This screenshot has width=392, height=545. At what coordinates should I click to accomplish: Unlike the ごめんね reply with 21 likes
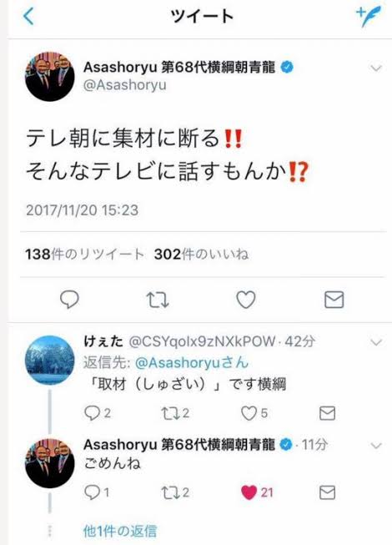coord(257,492)
